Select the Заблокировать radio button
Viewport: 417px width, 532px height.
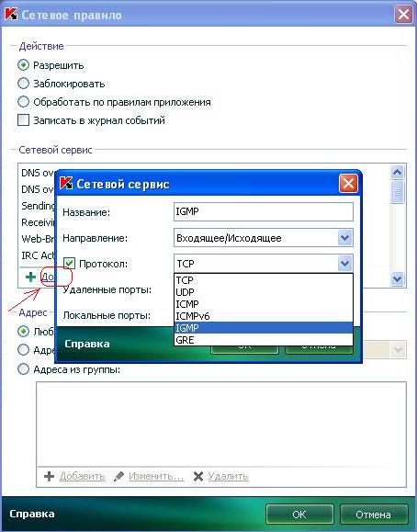pos(23,84)
